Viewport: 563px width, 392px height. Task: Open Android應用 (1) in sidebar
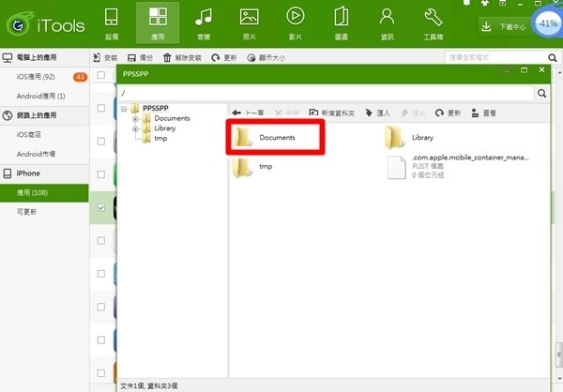tap(41, 96)
